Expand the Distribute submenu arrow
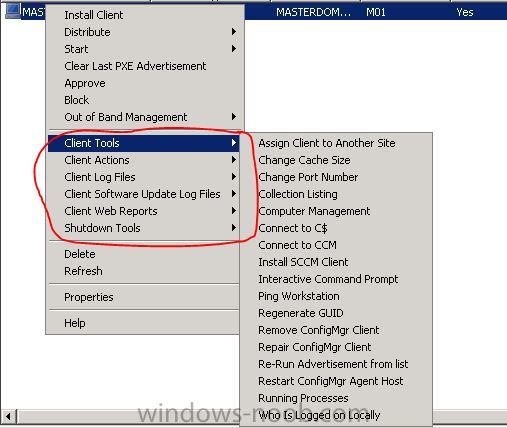The image size is (507, 428). click(x=234, y=32)
